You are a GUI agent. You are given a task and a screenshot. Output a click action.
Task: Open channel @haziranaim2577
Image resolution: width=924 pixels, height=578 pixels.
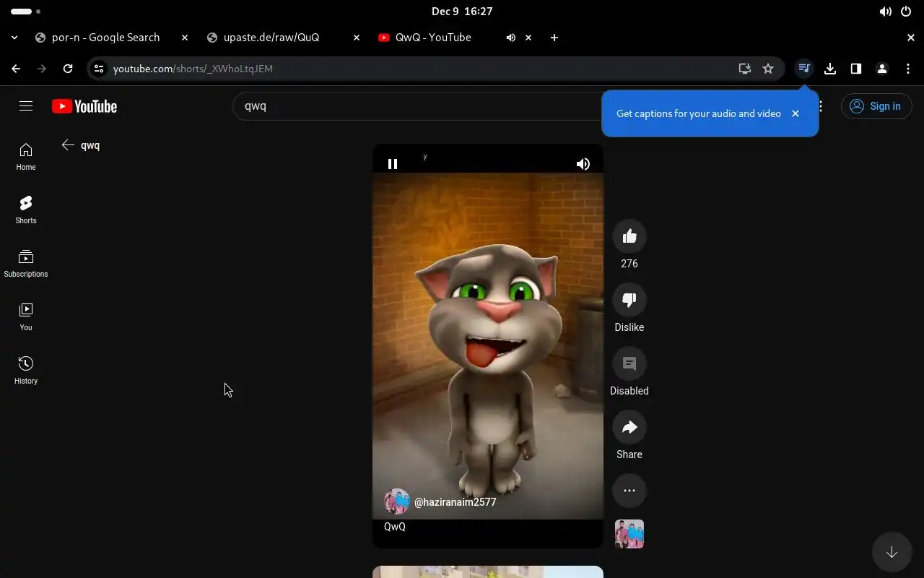coord(455,502)
